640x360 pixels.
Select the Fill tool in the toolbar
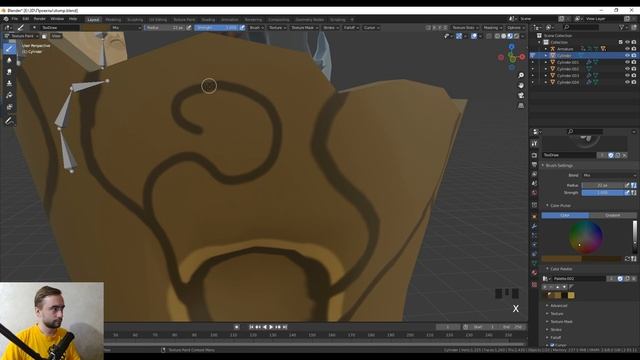click(x=9, y=95)
